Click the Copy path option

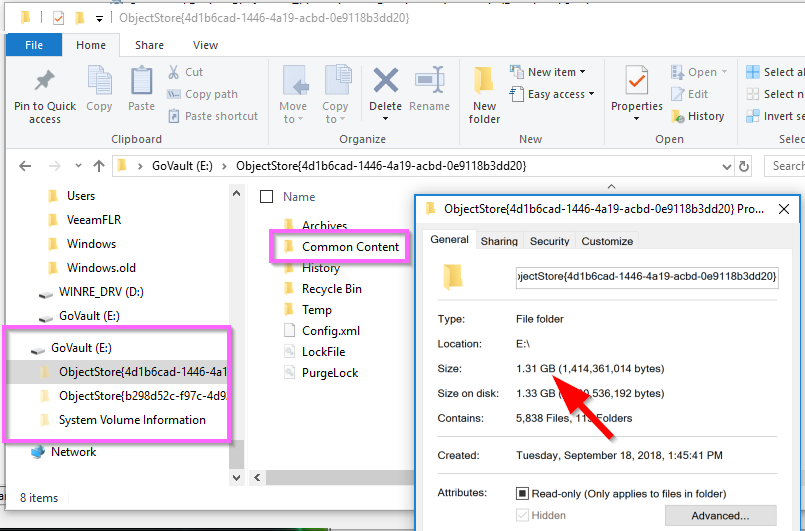[x=202, y=94]
